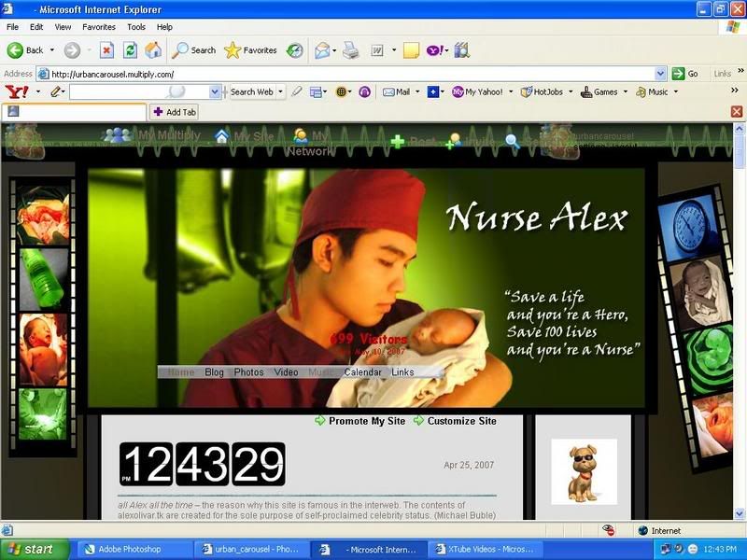This screenshot has height=560, width=747.
Task: Click the sunglasses dog profile picture
Action: [x=585, y=471]
